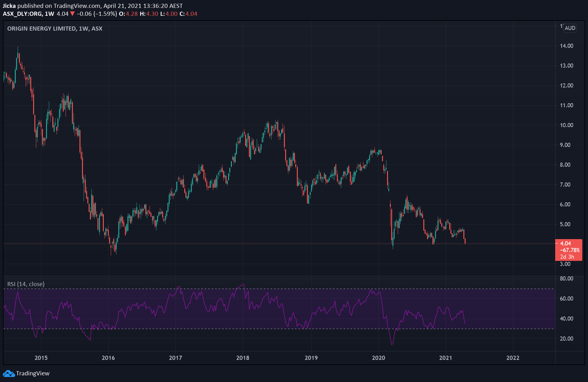This screenshot has width=588, height=382.
Task: Click the 7.00 price axis label
Action: [x=565, y=185]
